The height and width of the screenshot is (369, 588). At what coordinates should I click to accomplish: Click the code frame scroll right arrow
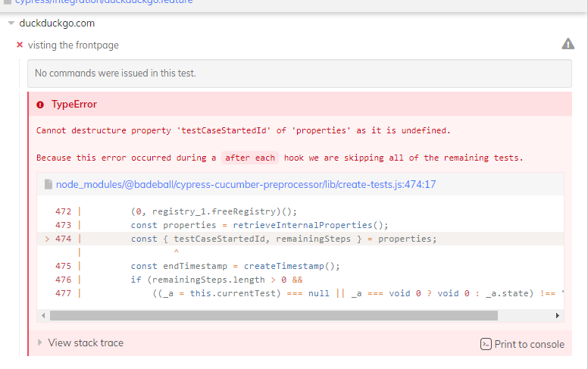point(558,316)
